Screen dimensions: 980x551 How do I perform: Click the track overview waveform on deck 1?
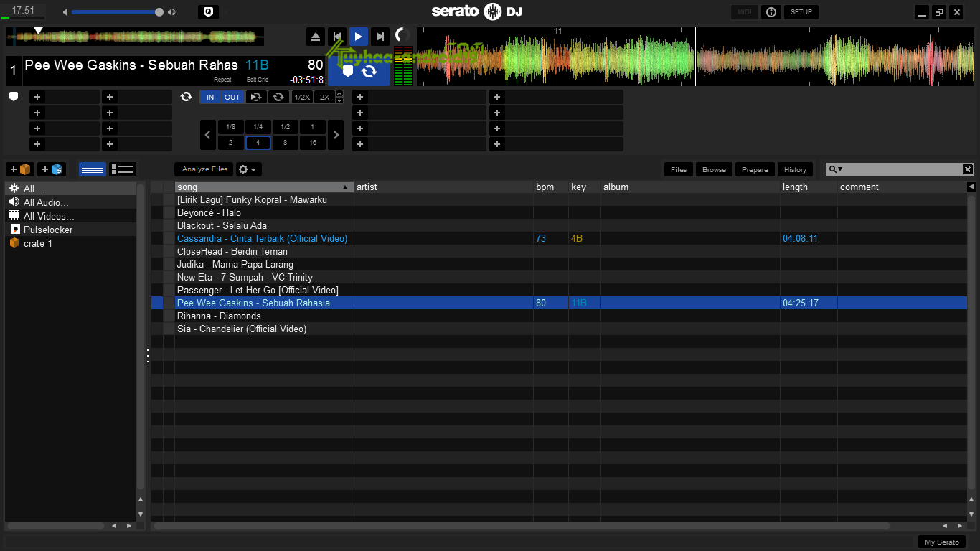[135, 36]
